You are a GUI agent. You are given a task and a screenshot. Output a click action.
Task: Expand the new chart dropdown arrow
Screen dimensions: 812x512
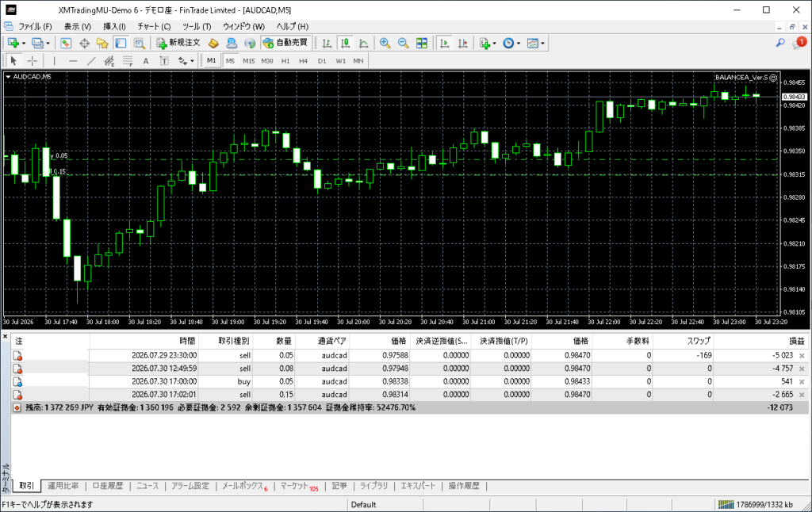click(24, 44)
